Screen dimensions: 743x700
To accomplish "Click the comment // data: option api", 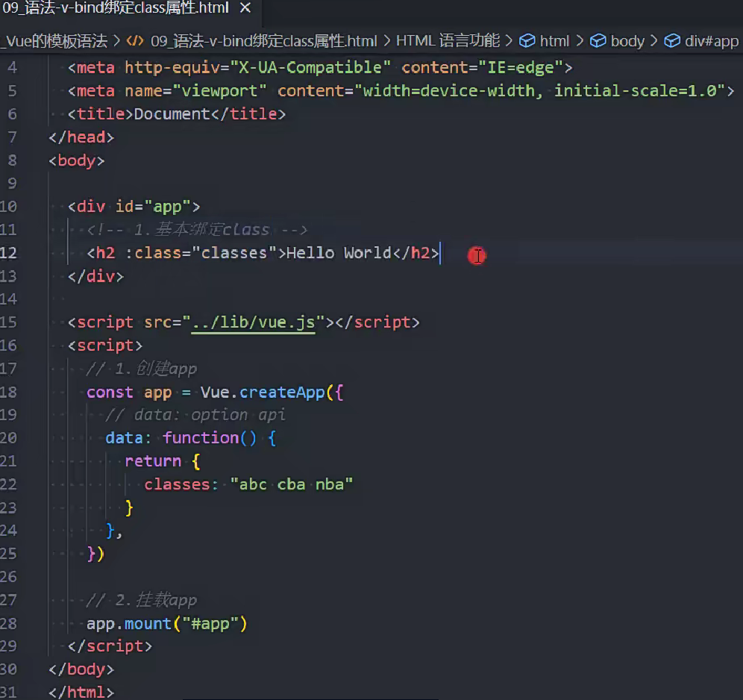I will click(195, 415).
